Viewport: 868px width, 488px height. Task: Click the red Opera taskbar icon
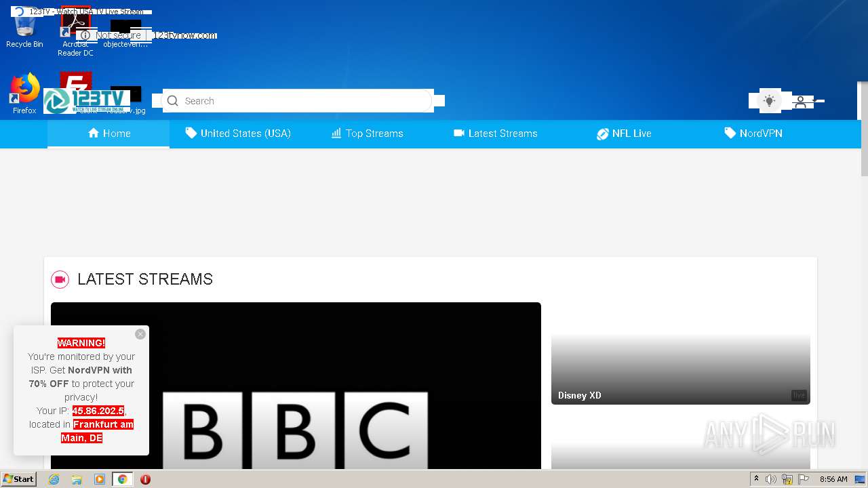[x=145, y=479]
